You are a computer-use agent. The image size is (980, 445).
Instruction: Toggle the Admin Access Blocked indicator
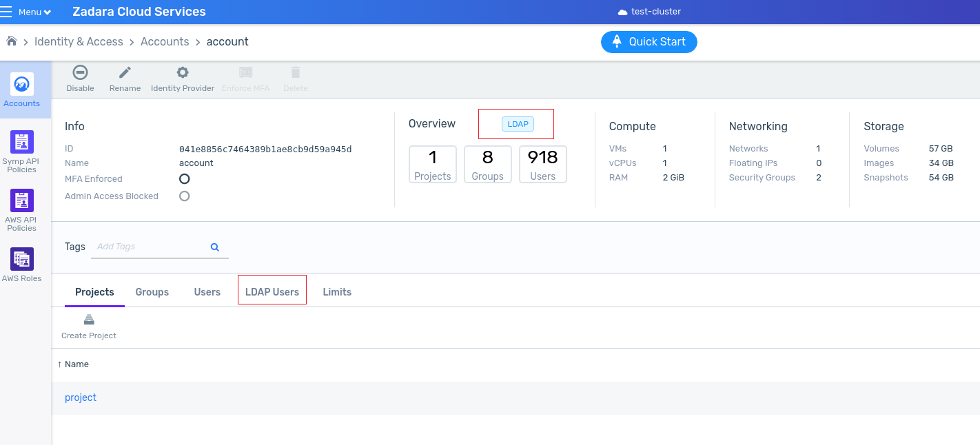[184, 196]
